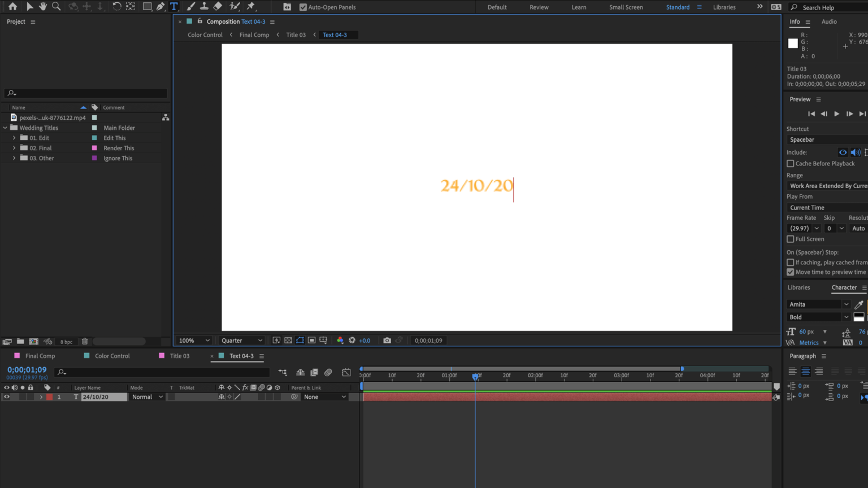Hide the 24/10/20 text layer
This screenshot has width=868, height=488.
pyautogui.click(x=6, y=396)
